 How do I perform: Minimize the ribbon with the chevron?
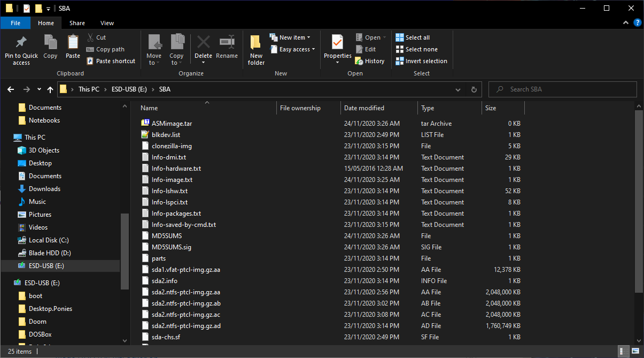tap(626, 23)
